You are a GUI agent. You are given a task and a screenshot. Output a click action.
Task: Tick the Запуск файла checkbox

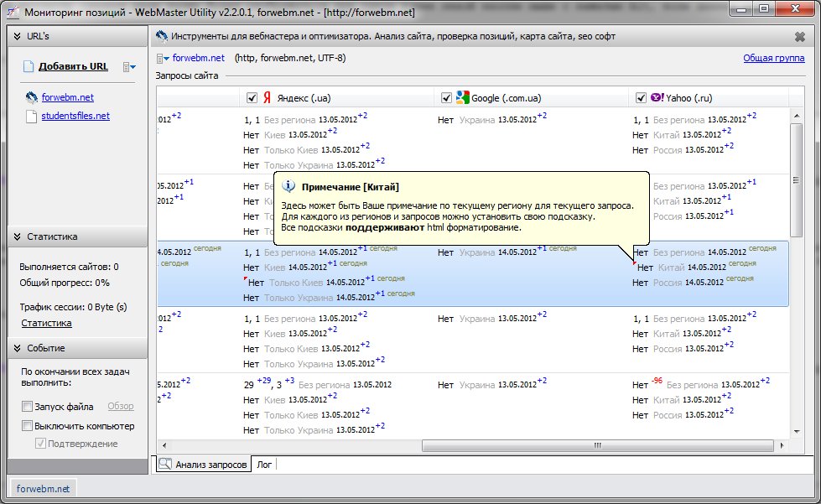click(27, 407)
